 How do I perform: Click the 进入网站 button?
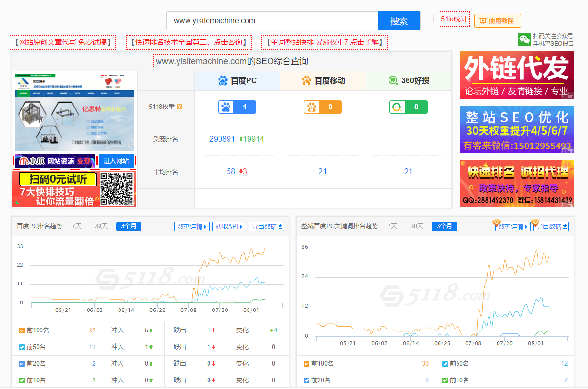pyautogui.click(x=116, y=161)
